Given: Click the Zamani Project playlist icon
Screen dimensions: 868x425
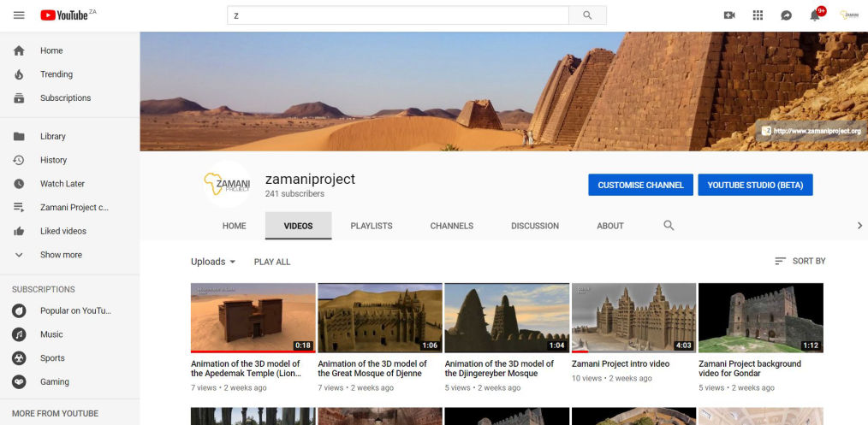Looking at the screenshot, I should (x=19, y=208).
